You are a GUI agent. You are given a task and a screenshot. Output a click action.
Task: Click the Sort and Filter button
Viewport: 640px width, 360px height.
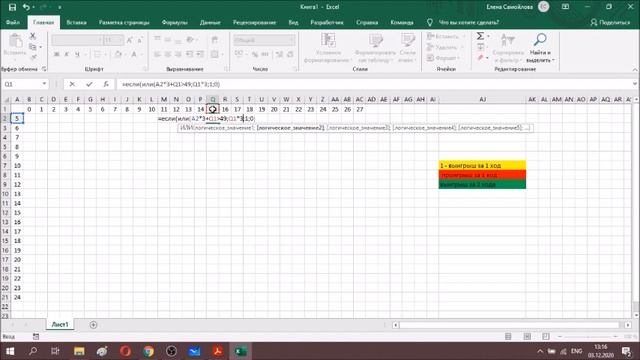508,48
